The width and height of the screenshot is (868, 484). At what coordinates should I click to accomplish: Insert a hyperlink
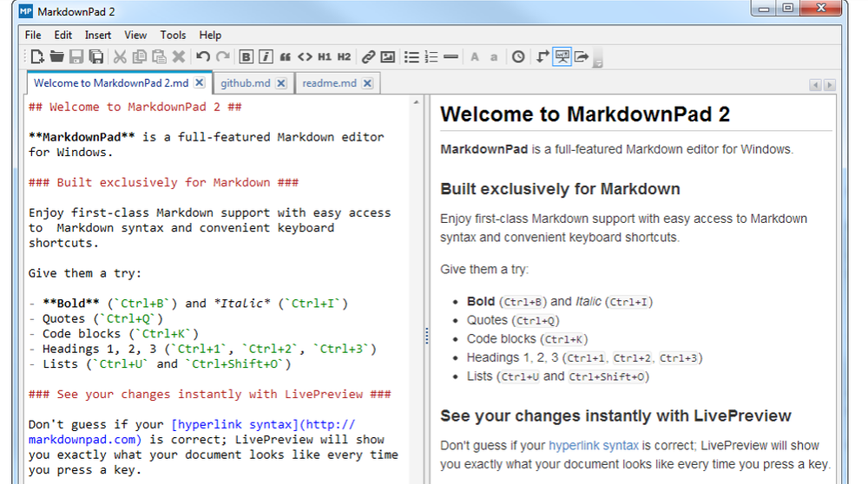(368, 56)
